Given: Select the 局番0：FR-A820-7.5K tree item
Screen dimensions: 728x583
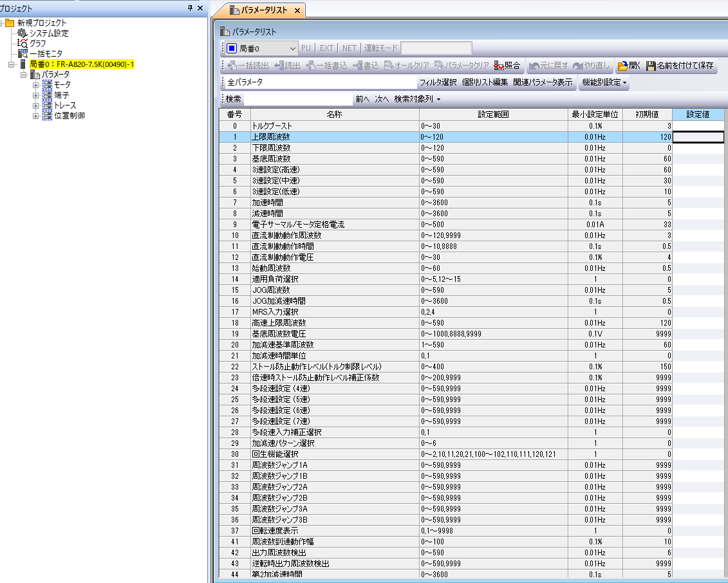Looking at the screenshot, I should click(82, 64).
